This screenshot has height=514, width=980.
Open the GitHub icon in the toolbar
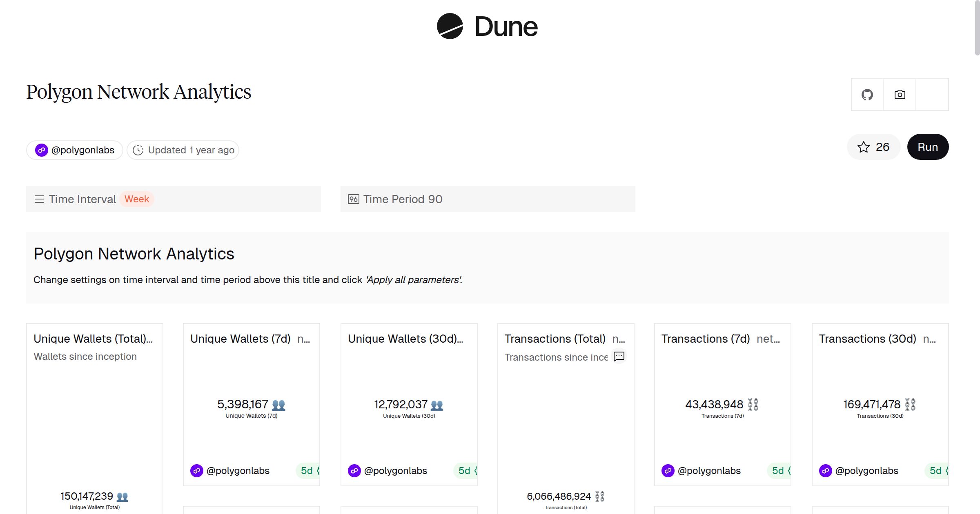pos(867,94)
